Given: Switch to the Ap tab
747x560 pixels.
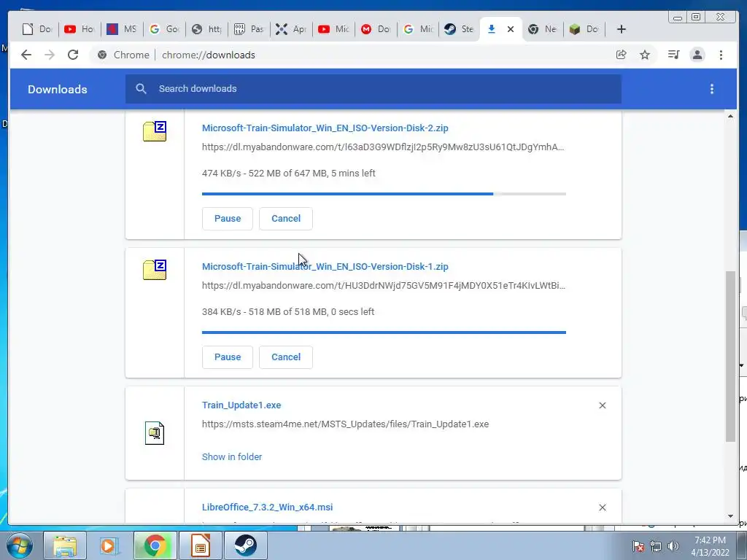Looking at the screenshot, I should [291, 29].
